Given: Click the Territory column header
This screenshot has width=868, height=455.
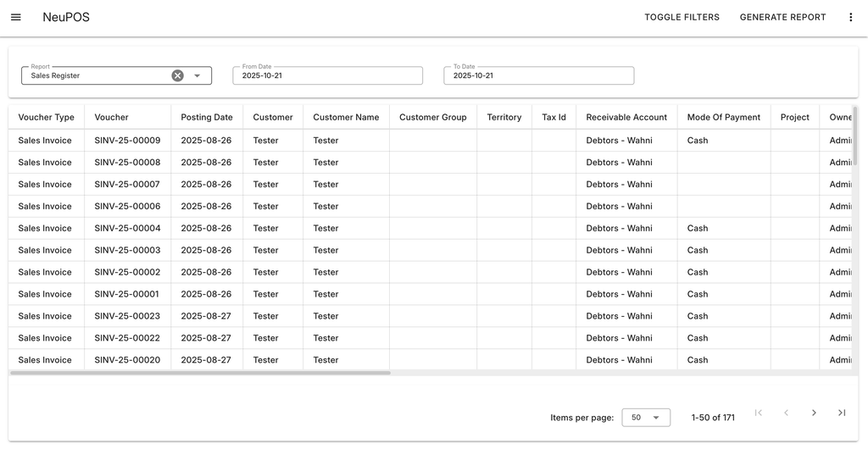Looking at the screenshot, I should tap(504, 117).
